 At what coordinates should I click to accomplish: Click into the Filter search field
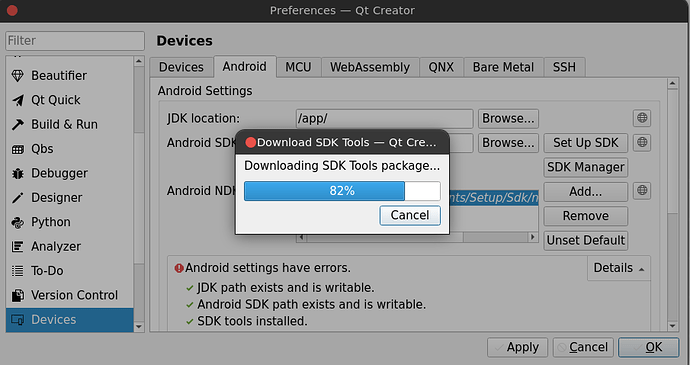point(75,41)
